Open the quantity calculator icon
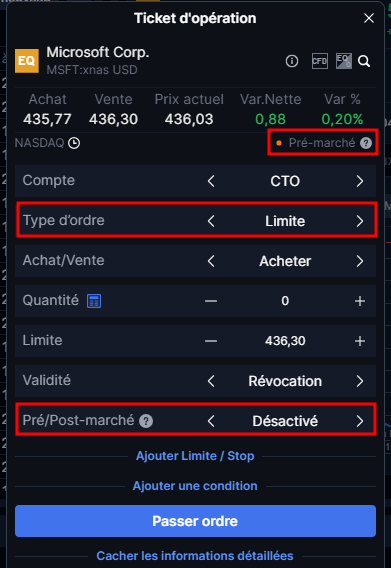 tap(94, 301)
